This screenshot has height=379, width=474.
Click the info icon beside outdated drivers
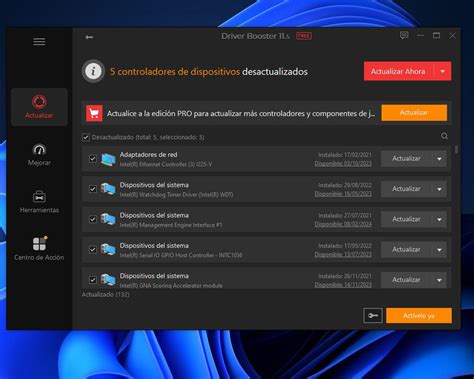tap(93, 71)
